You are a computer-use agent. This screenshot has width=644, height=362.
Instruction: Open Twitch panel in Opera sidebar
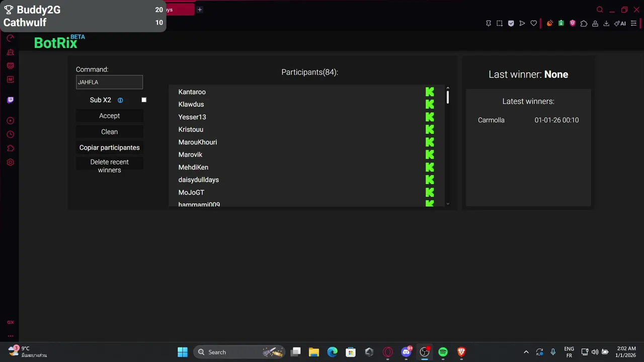click(10, 100)
